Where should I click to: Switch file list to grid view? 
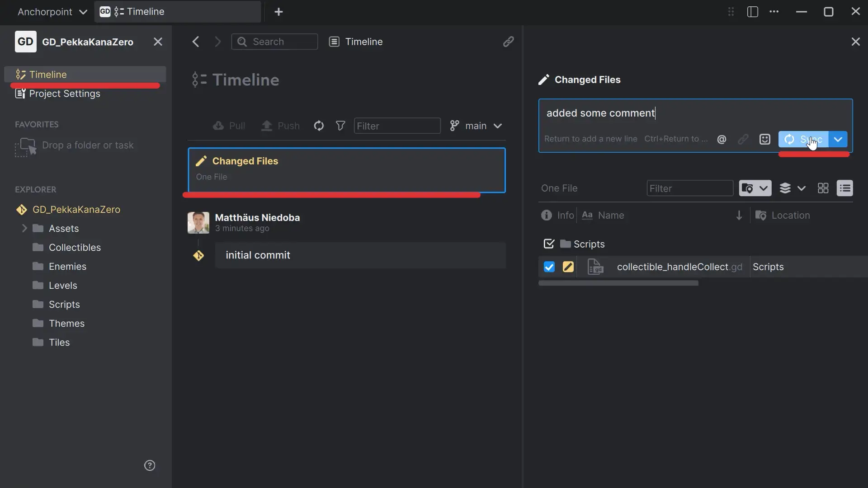822,188
